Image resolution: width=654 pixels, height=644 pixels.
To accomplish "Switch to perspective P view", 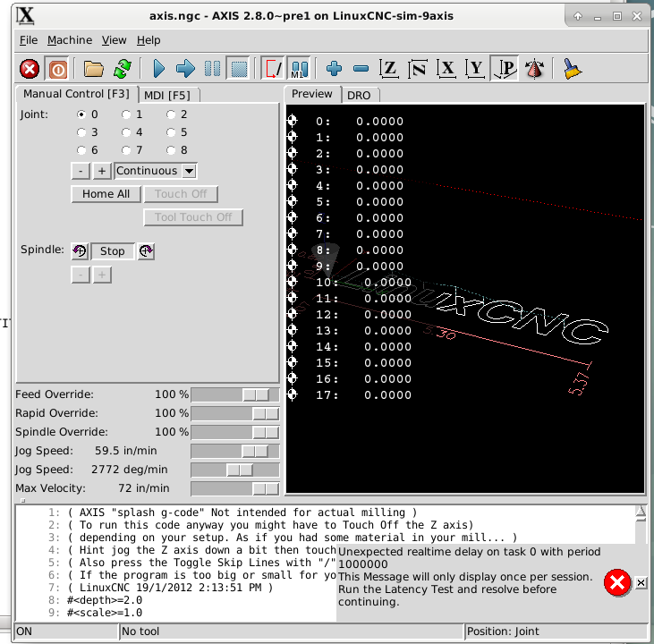I will tap(505, 69).
